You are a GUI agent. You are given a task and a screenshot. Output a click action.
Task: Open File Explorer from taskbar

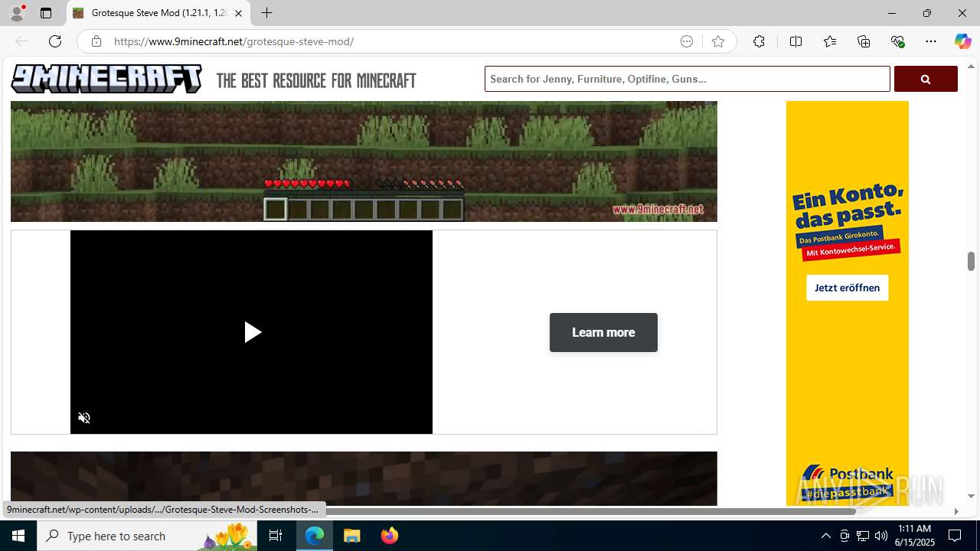352,536
